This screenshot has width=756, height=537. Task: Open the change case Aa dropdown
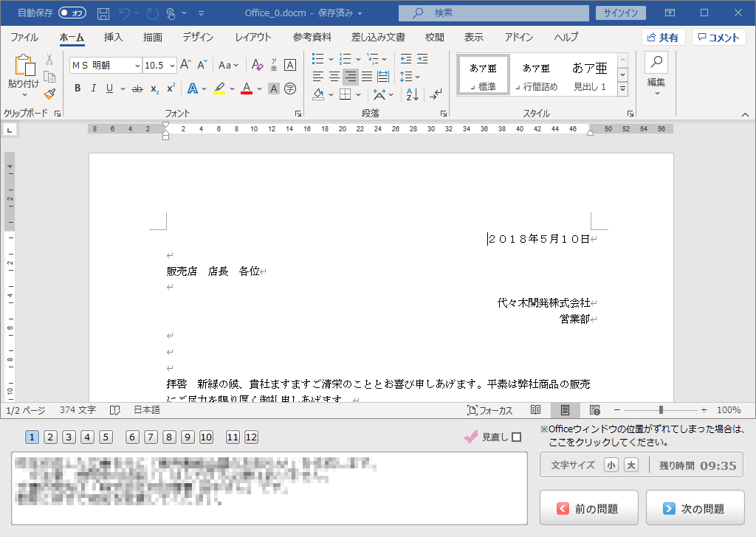click(228, 64)
